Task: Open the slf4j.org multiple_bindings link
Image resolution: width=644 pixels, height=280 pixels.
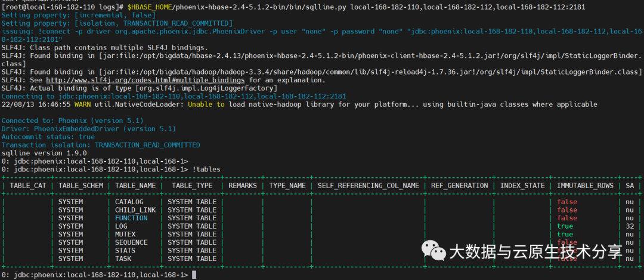Action: point(145,80)
